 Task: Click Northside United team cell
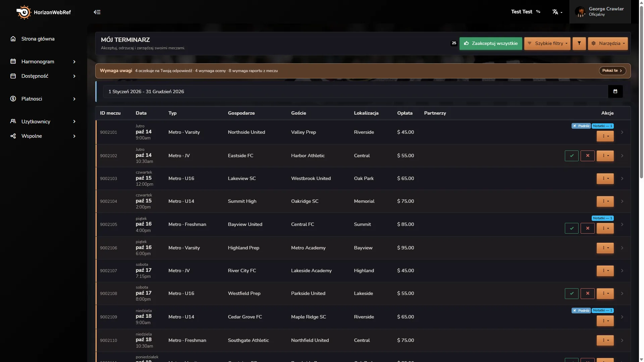click(x=247, y=132)
